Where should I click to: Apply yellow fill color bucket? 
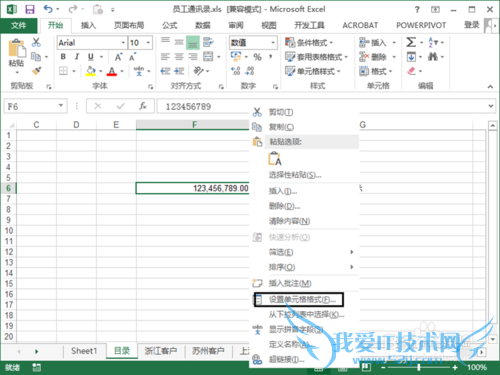pyautogui.click(x=90, y=71)
